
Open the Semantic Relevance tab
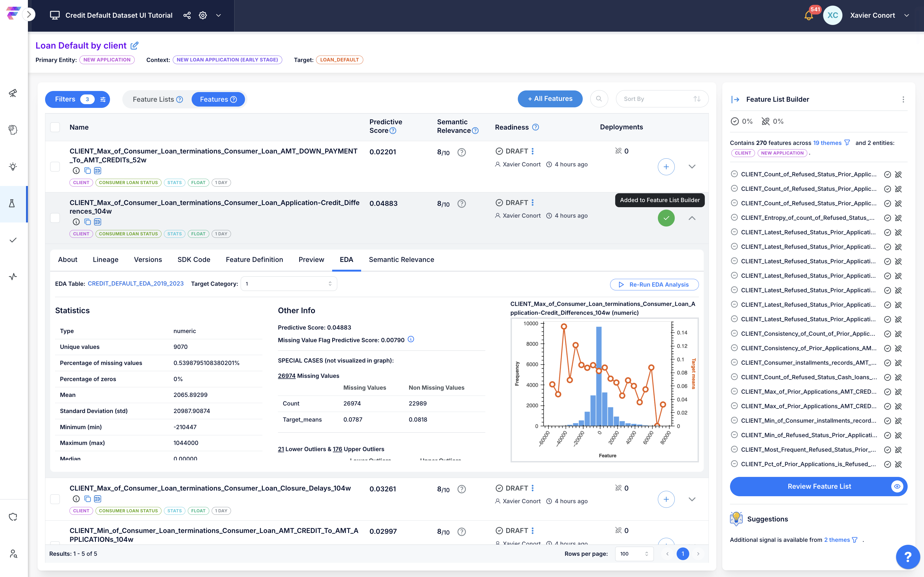[x=401, y=260]
